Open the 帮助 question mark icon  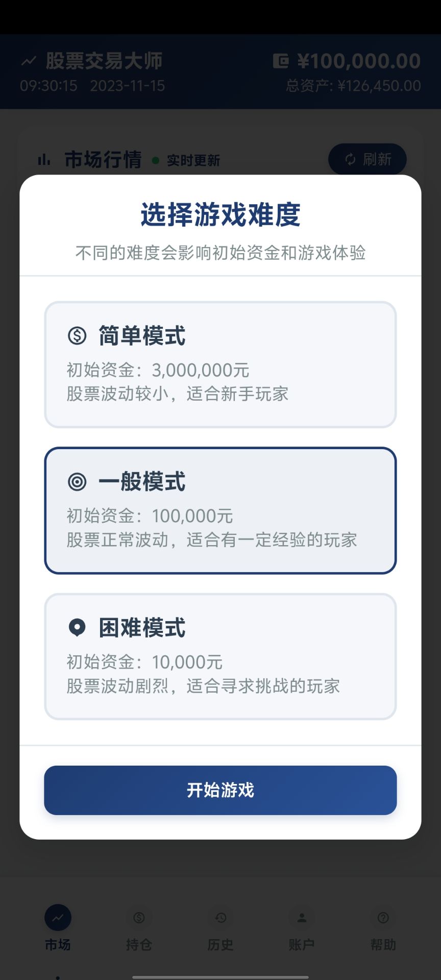click(x=383, y=918)
